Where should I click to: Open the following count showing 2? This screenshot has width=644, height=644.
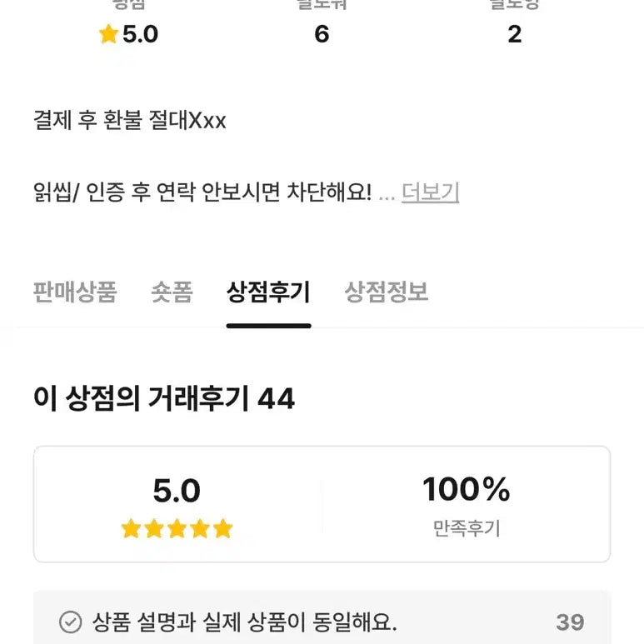click(514, 34)
